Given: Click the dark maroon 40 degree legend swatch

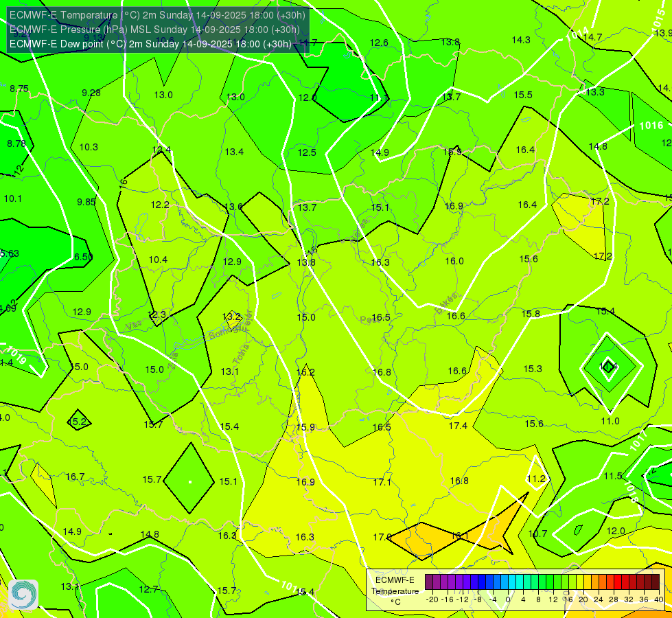Looking at the screenshot, I should coord(656,582).
